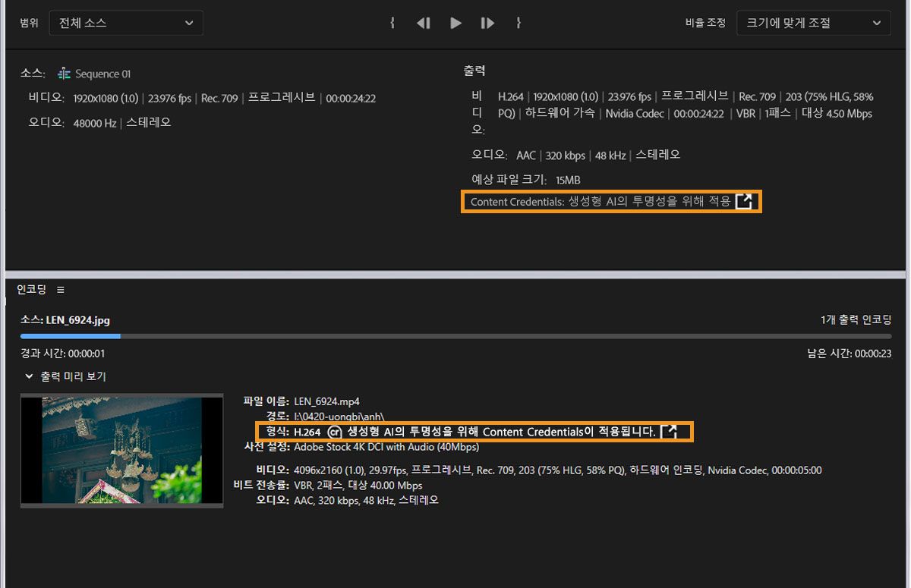
Task: Open the 인코딩 panel options menu
Action: [x=60, y=289]
